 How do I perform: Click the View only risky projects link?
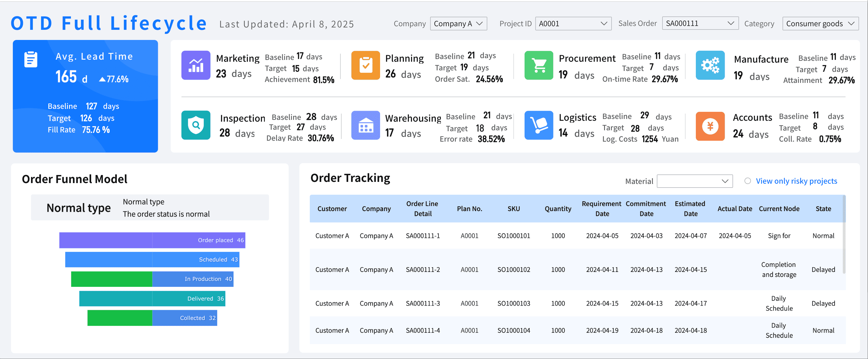(796, 181)
